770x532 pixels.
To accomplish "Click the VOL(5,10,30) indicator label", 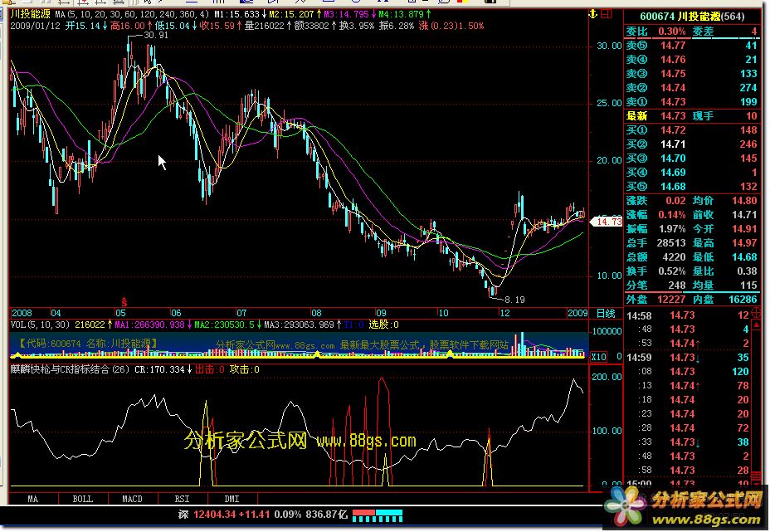I will coord(40,325).
